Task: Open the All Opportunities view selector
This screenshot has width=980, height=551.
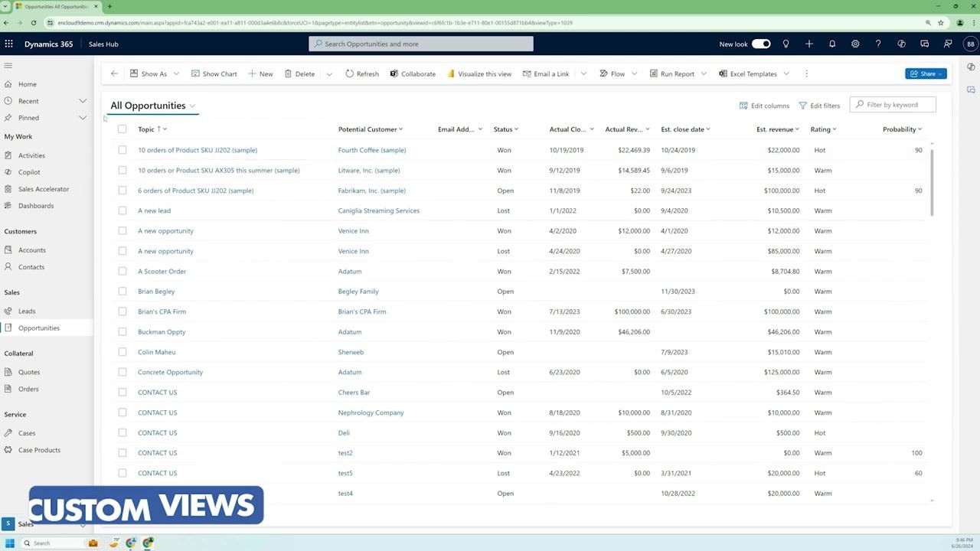Action: pos(153,106)
